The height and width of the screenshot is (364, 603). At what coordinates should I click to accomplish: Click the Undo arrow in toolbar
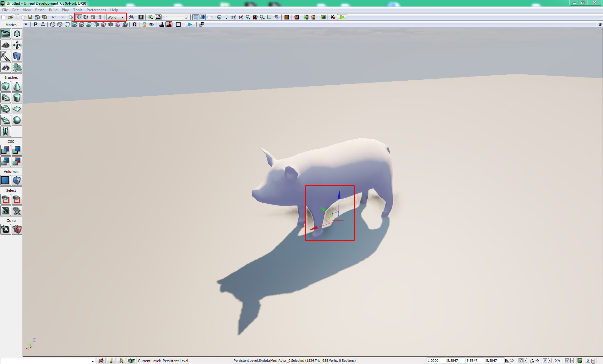pyautogui.click(x=54, y=17)
